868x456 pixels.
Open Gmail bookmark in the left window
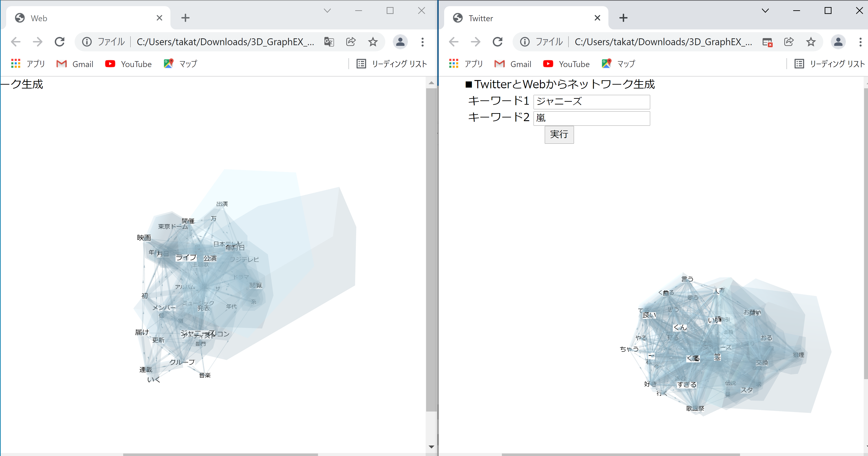pyautogui.click(x=75, y=64)
